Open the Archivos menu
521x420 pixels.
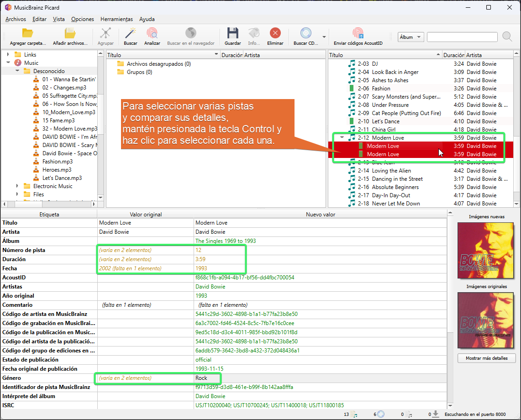point(16,19)
